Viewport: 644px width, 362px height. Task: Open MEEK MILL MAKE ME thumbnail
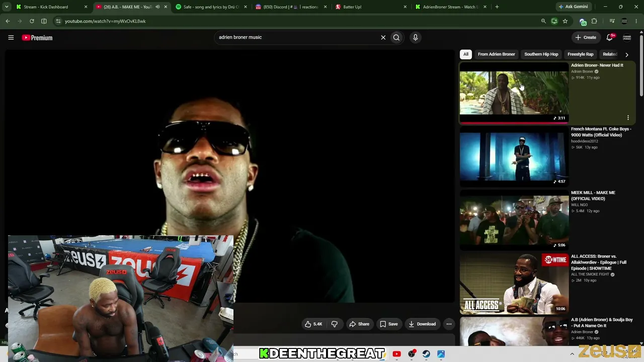(514, 220)
